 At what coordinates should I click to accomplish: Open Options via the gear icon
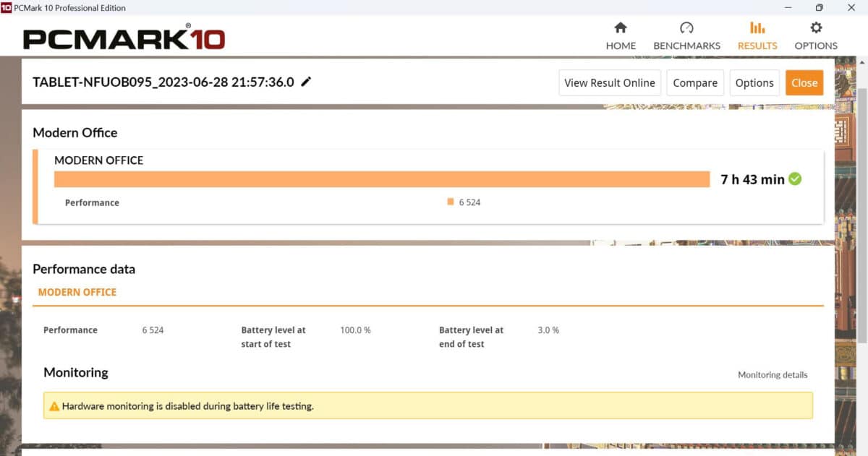coord(816,28)
